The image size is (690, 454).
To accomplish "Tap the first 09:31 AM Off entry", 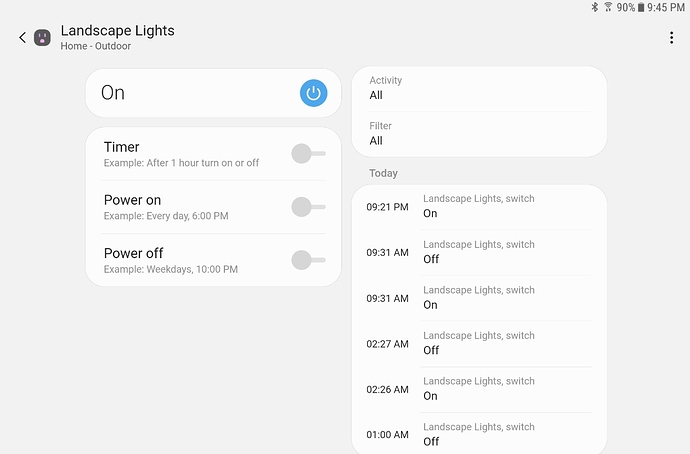I will click(479, 252).
